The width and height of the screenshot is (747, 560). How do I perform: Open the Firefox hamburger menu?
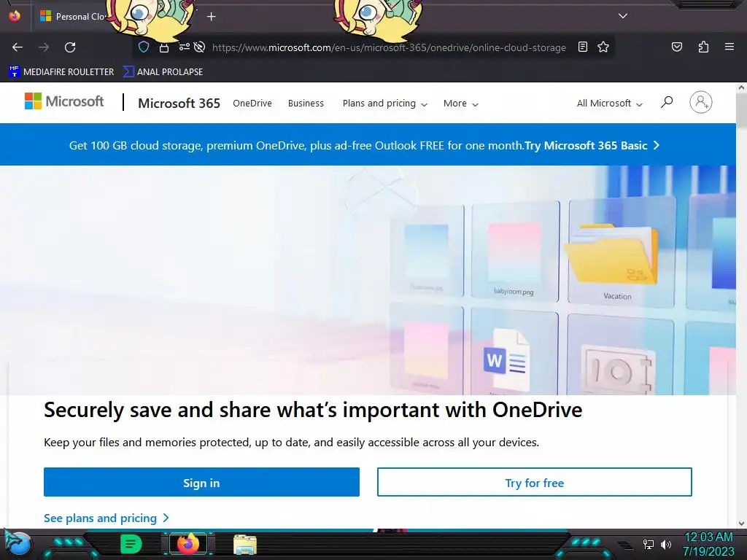click(729, 47)
